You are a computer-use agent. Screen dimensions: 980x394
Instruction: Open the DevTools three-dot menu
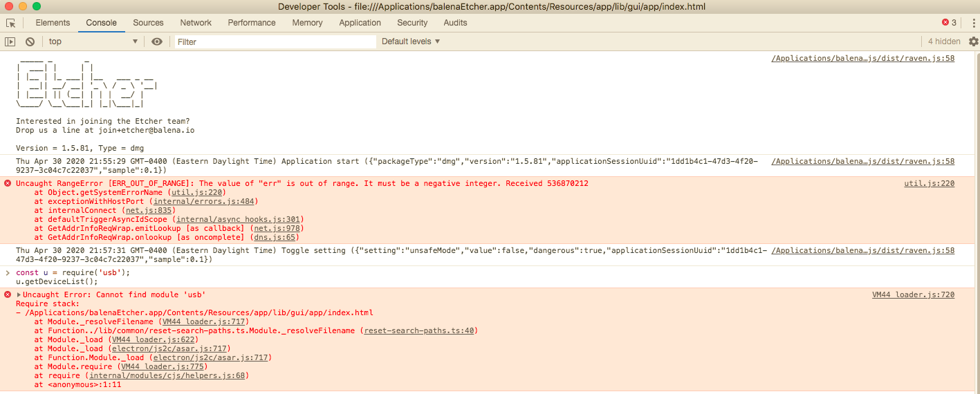click(974, 23)
